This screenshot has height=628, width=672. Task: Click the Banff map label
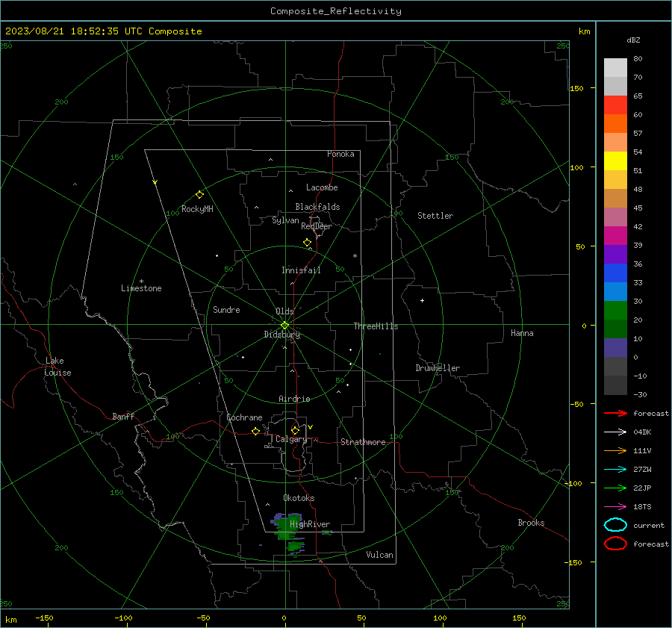click(123, 416)
